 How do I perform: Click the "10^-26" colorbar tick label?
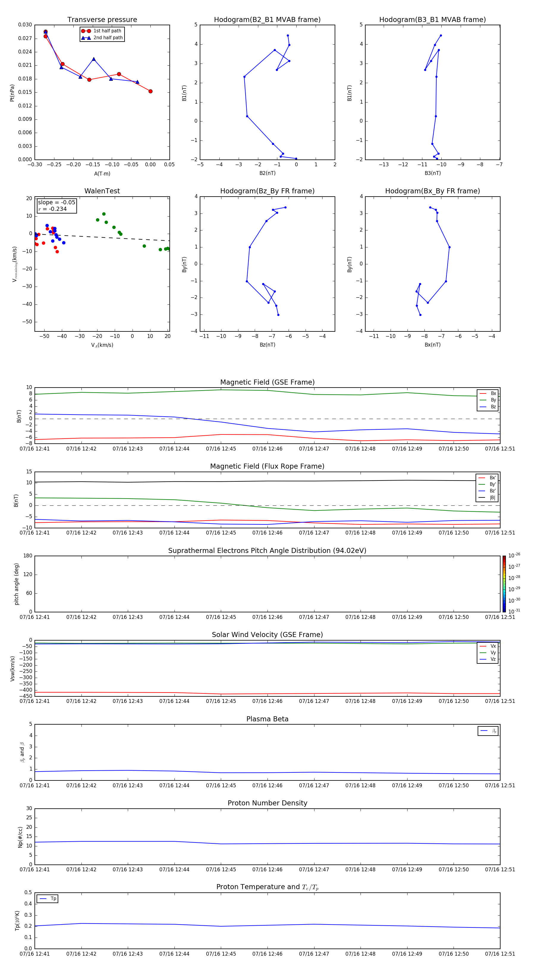point(514,555)
